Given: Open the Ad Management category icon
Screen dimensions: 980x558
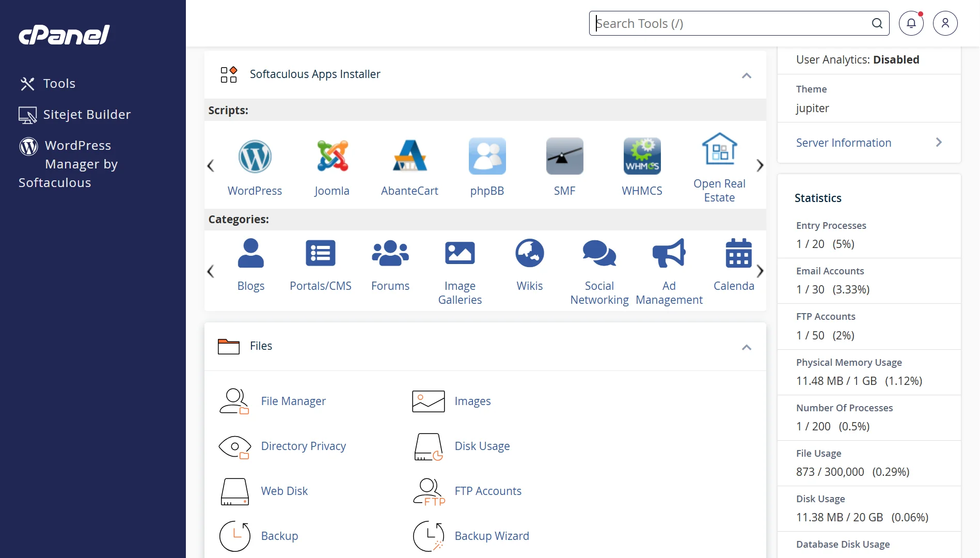Looking at the screenshot, I should click(x=669, y=253).
